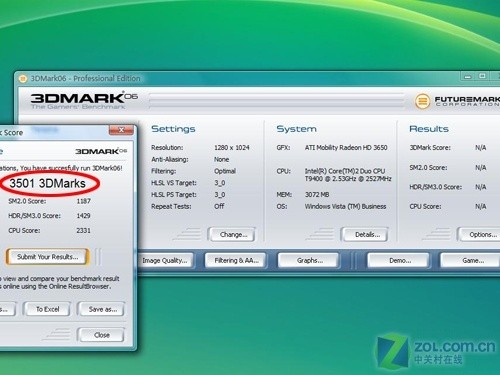Click the Futuremark Corporation logo icon
Screen dimensions: 500x375
(422, 101)
